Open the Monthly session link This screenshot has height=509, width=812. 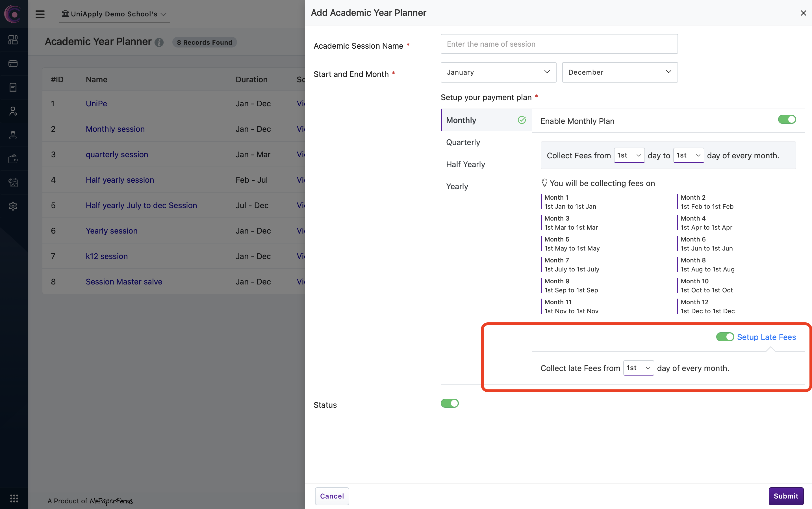[x=115, y=129]
